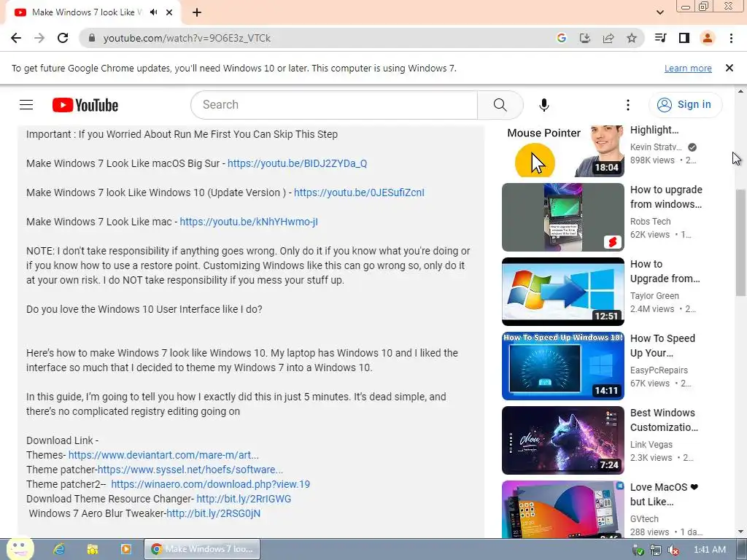Screen dimensions: 747x560
Task: Click Chrome window button in taskbar
Action: coord(202,549)
